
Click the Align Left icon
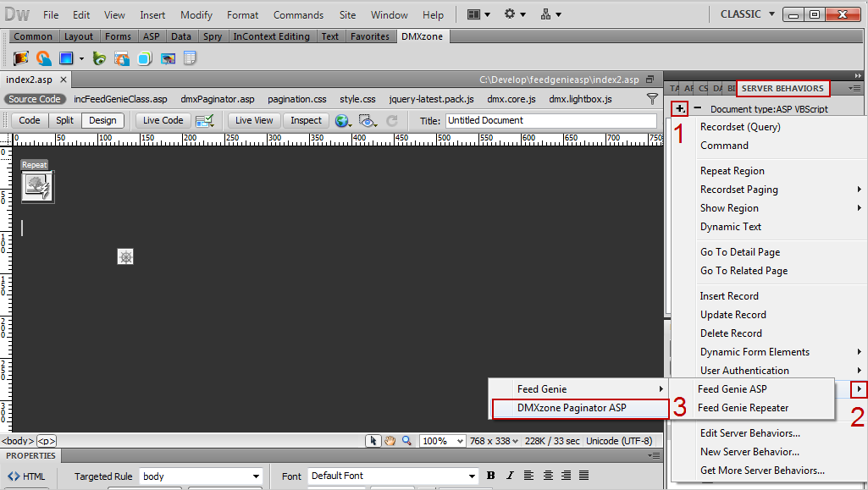(529, 475)
